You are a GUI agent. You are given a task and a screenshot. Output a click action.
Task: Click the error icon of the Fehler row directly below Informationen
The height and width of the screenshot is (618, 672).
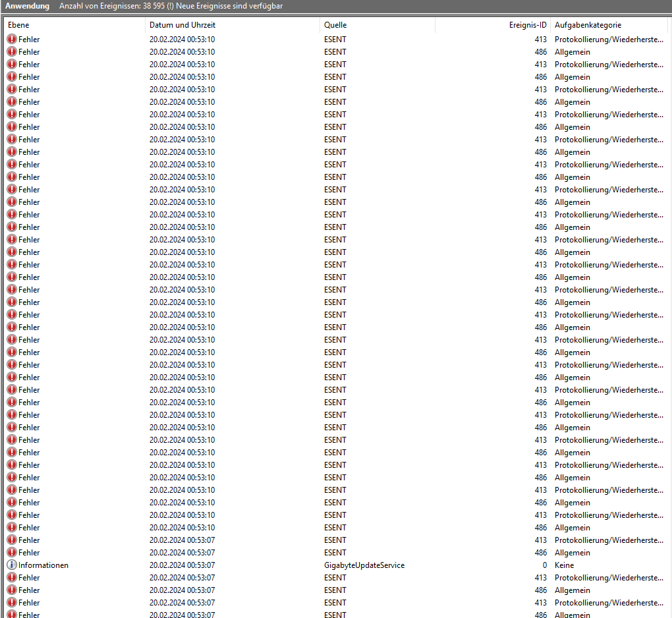12,577
